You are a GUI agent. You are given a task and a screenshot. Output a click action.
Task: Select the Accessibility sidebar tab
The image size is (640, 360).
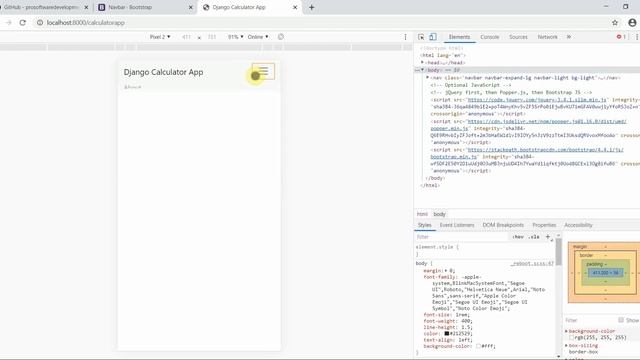(578, 225)
